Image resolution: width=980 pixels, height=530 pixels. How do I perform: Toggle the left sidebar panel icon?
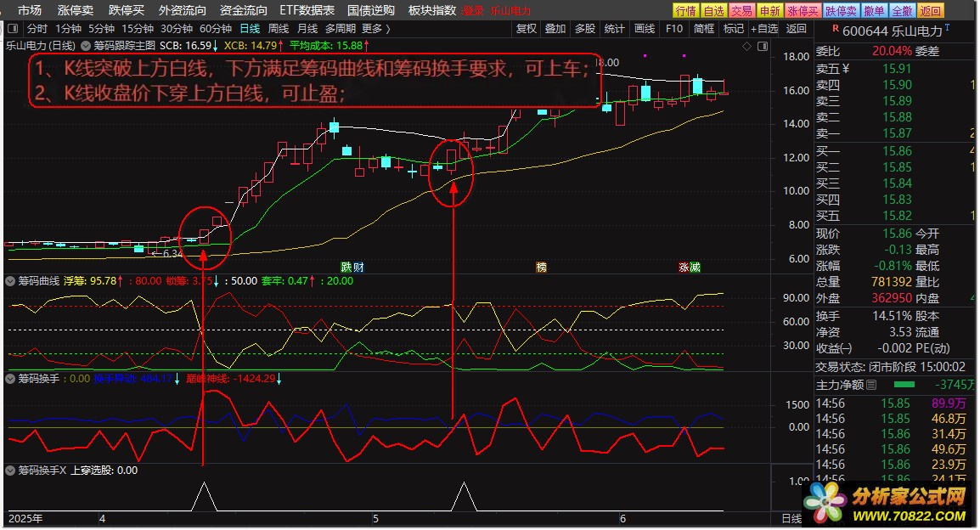[x=13, y=29]
